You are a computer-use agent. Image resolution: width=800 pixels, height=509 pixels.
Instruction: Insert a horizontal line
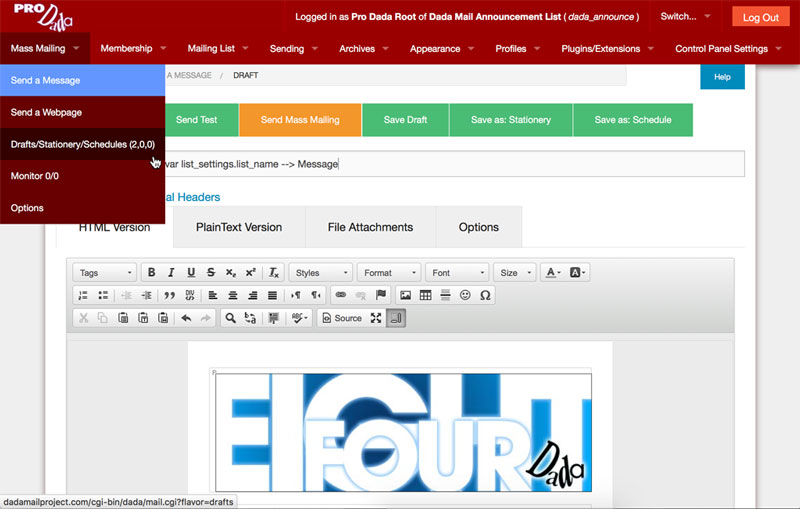pos(445,295)
